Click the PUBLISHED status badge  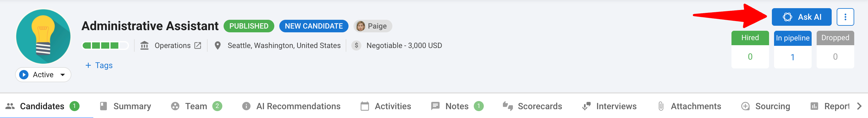249,26
